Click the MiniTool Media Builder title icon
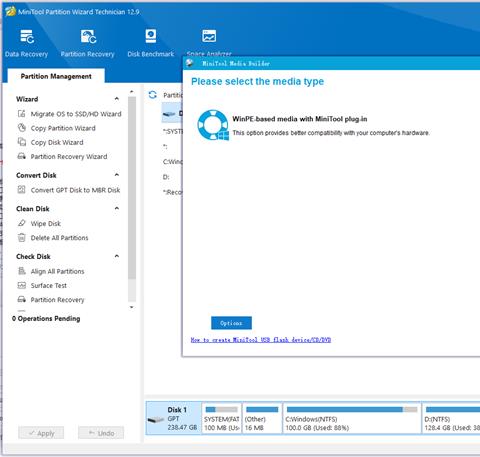480x457 pixels. pyautogui.click(x=190, y=63)
